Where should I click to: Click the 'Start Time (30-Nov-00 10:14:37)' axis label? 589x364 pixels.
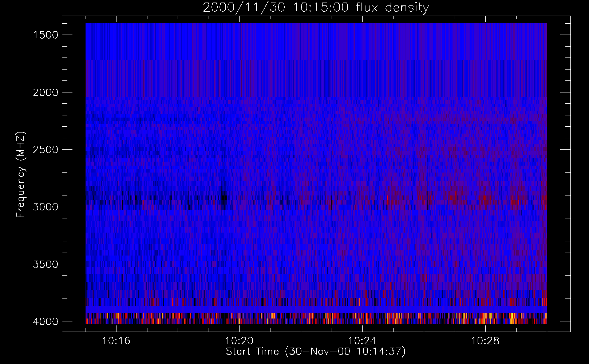pos(316,352)
